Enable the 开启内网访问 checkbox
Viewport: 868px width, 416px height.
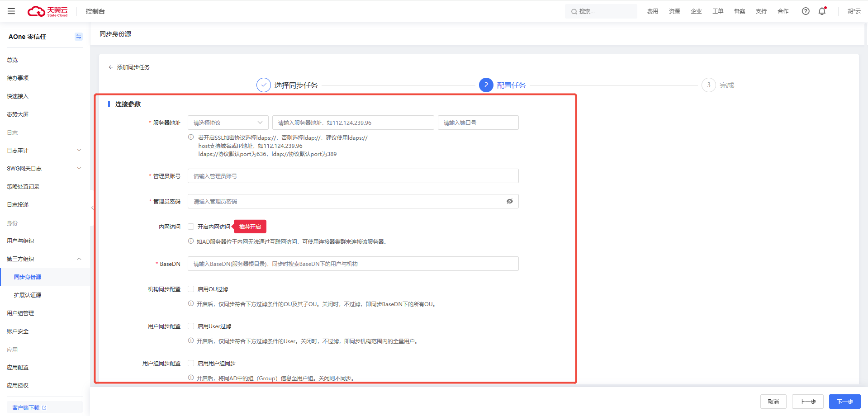(x=191, y=227)
